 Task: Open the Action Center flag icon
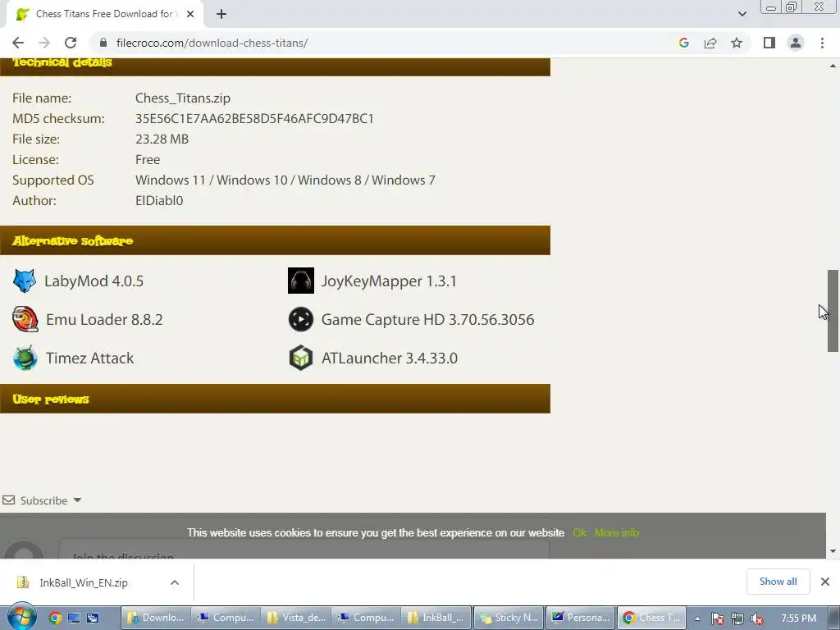click(x=718, y=619)
